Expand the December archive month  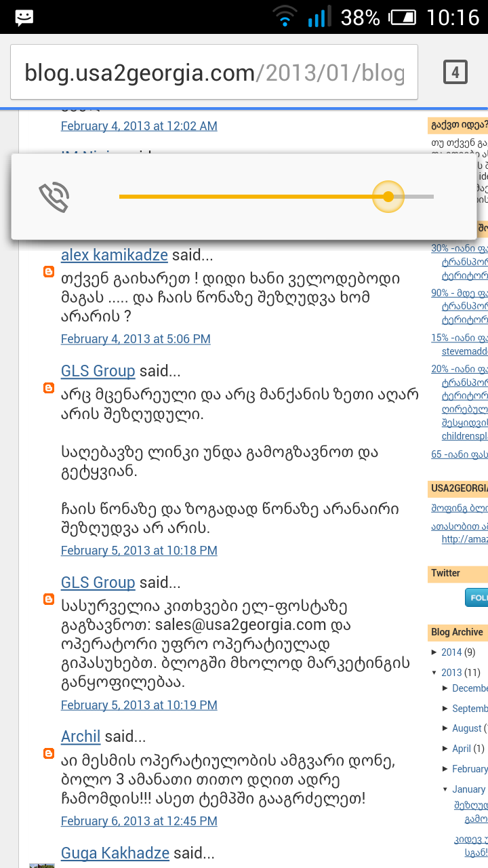(x=445, y=688)
